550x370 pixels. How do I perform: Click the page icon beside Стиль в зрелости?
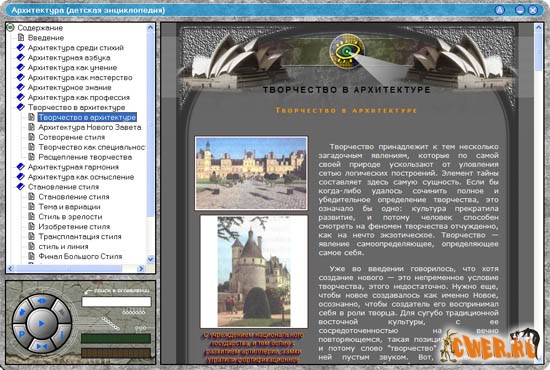pyautogui.click(x=32, y=216)
